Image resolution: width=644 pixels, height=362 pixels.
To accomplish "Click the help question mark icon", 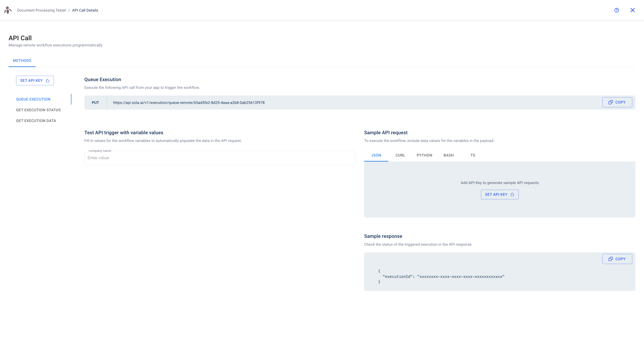I will [616, 10].
